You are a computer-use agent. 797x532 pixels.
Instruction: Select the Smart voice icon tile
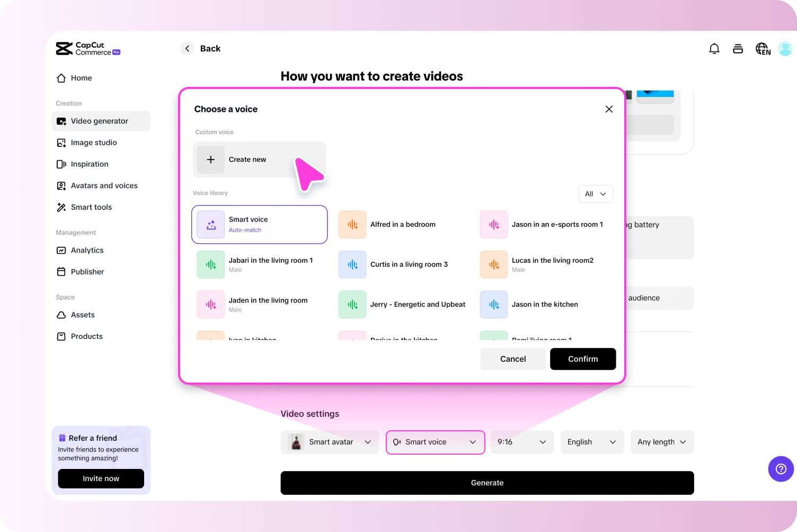click(211, 225)
